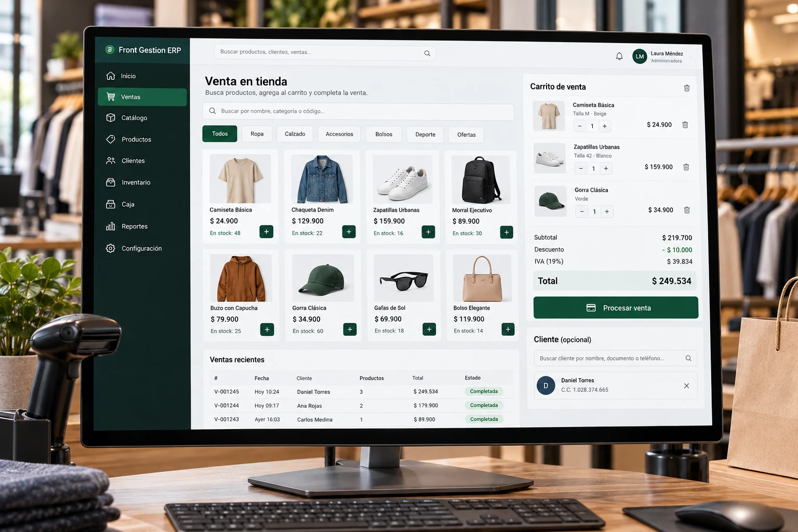Decrease Zapatillas Urbanas cart quantity

point(581,168)
